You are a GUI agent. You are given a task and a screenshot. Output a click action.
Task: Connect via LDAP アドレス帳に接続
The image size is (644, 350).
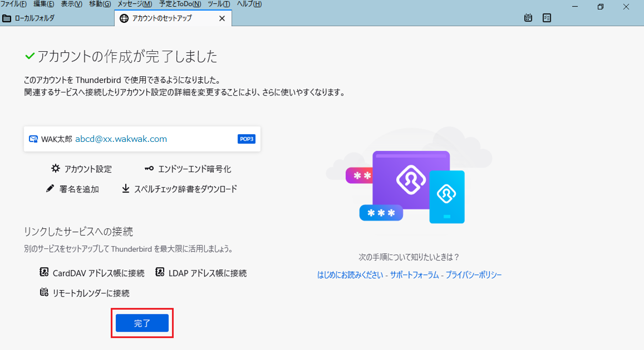[208, 273]
